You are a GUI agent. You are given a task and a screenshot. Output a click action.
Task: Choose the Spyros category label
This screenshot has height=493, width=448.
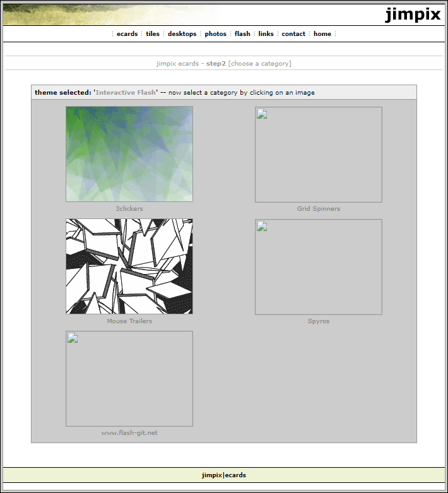pos(319,321)
